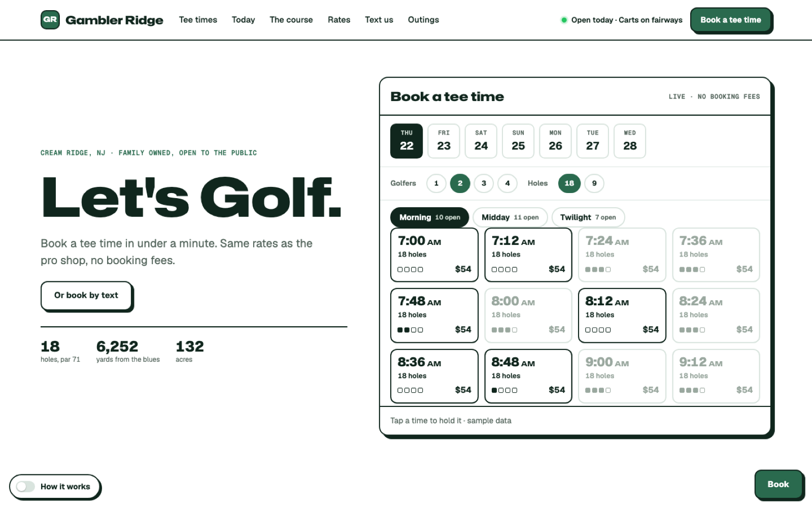The image size is (812, 508).
Task: Open Text us in the navigation
Action: [x=379, y=20]
